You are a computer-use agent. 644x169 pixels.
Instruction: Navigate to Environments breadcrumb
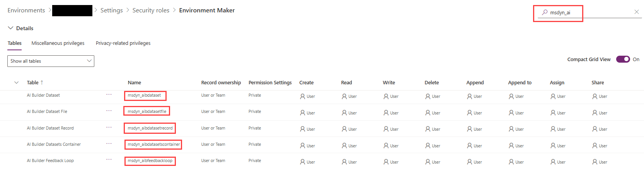(26, 10)
